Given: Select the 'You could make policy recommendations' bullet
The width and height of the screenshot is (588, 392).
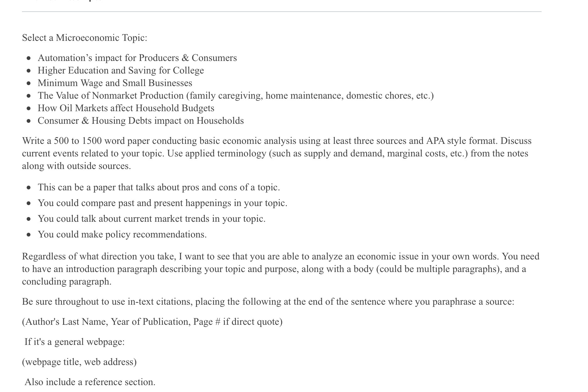Looking at the screenshot, I should click(x=122, y=235).
